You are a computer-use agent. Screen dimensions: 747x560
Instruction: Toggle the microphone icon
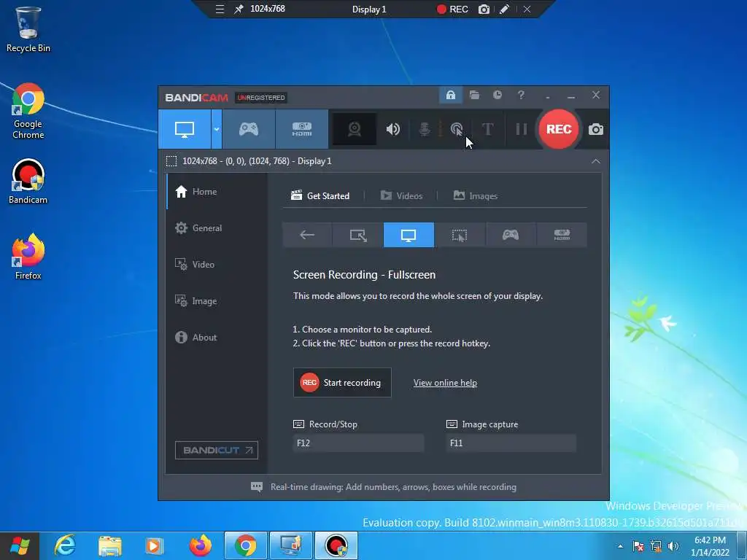pyautogui.click(x=425, y=129)
